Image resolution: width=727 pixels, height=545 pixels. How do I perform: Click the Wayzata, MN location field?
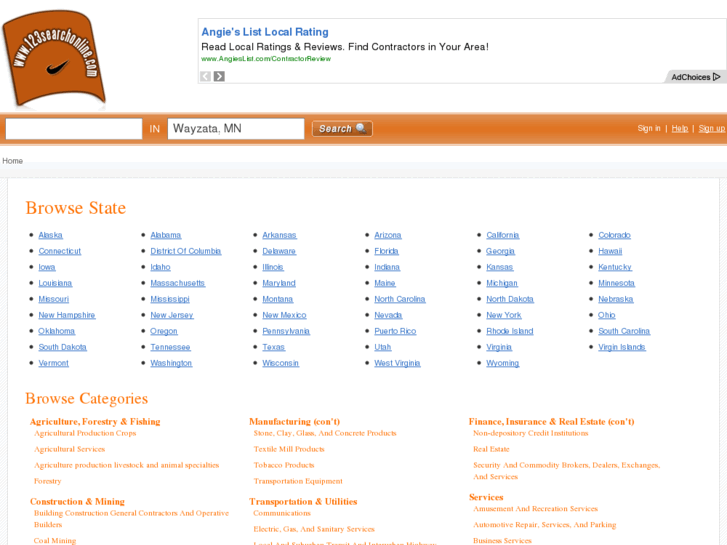coord(236,128)
